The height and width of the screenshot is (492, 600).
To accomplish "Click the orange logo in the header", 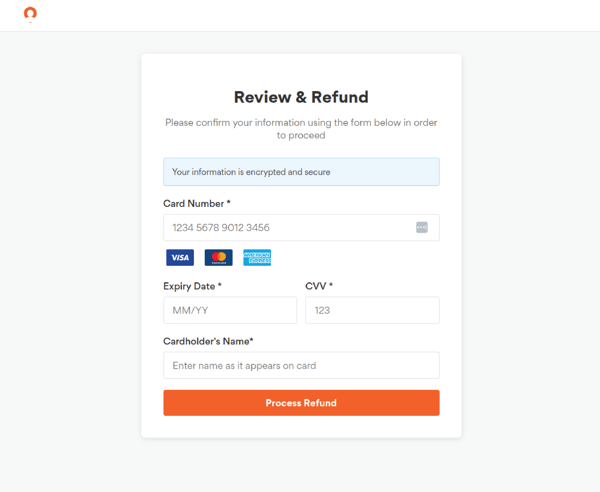I will pyautogui.click(x=30, y=14).
